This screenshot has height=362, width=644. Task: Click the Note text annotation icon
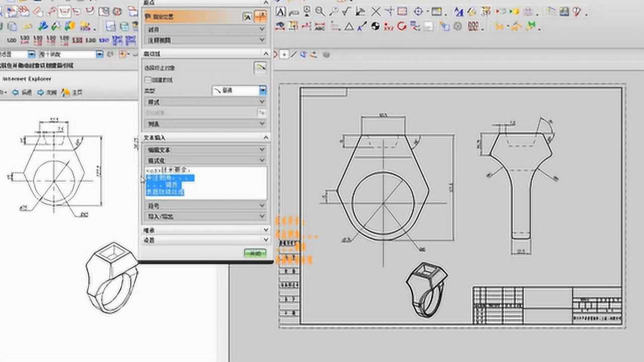click(x=281, y=12)
